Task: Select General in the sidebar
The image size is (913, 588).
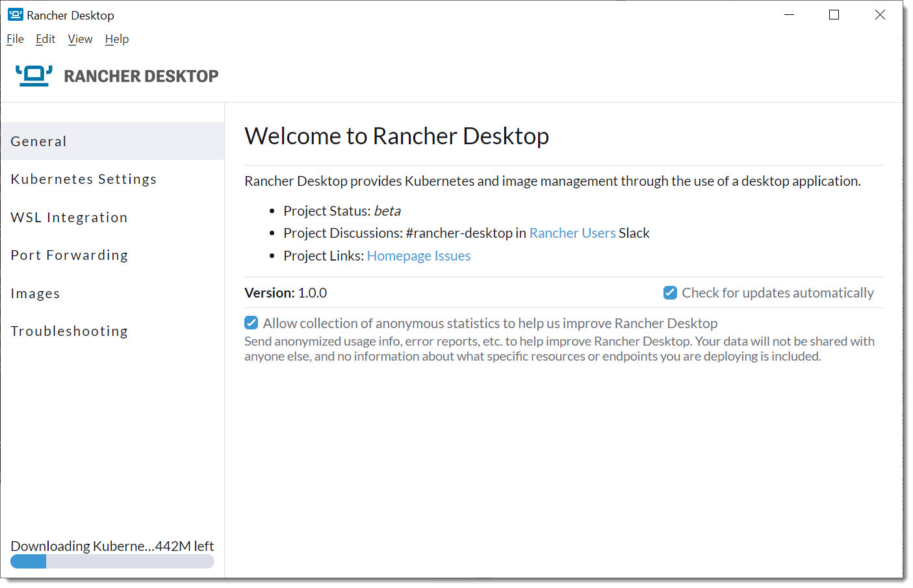Action: [112, 141]
